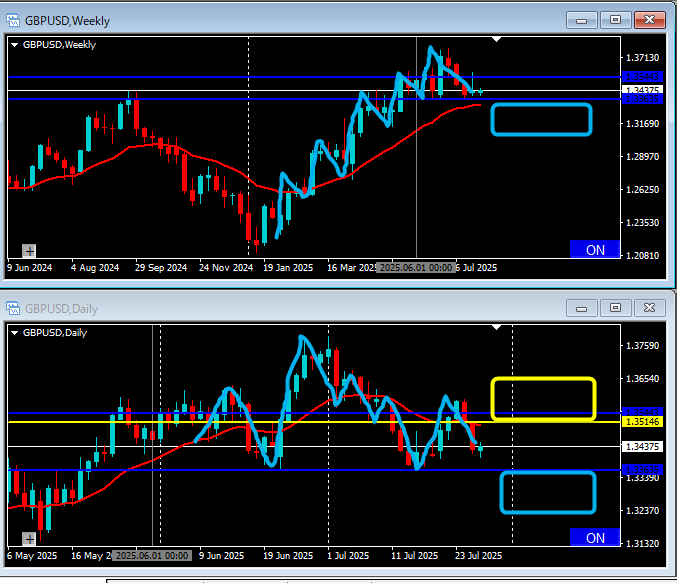This screenshot has height=583, width=677.
Task: Click the 1.36540 price scale value in the Daily chart
Action: pos(642,379)
